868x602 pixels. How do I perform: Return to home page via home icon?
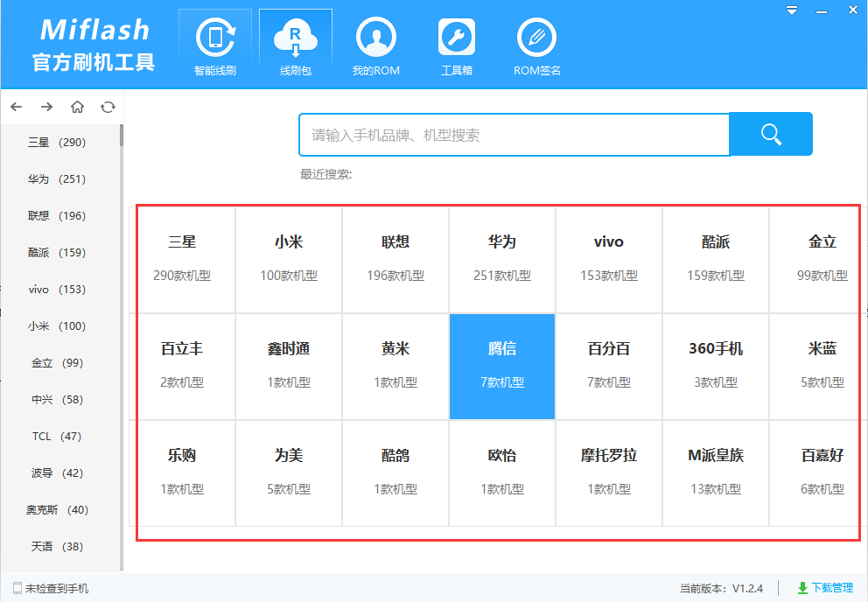(77, 106)
